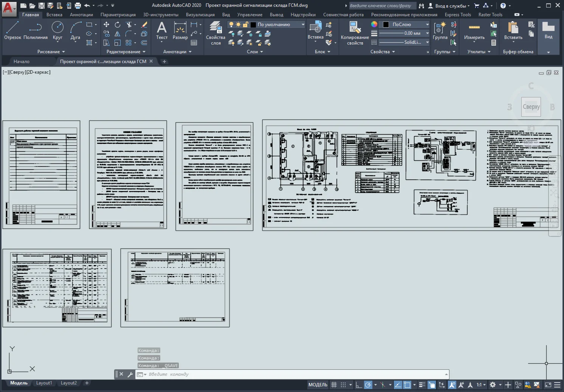Toggle snap mode in status bar
Image resolution: width=564 pixels, height=392 pixels.
pos(343,385)
